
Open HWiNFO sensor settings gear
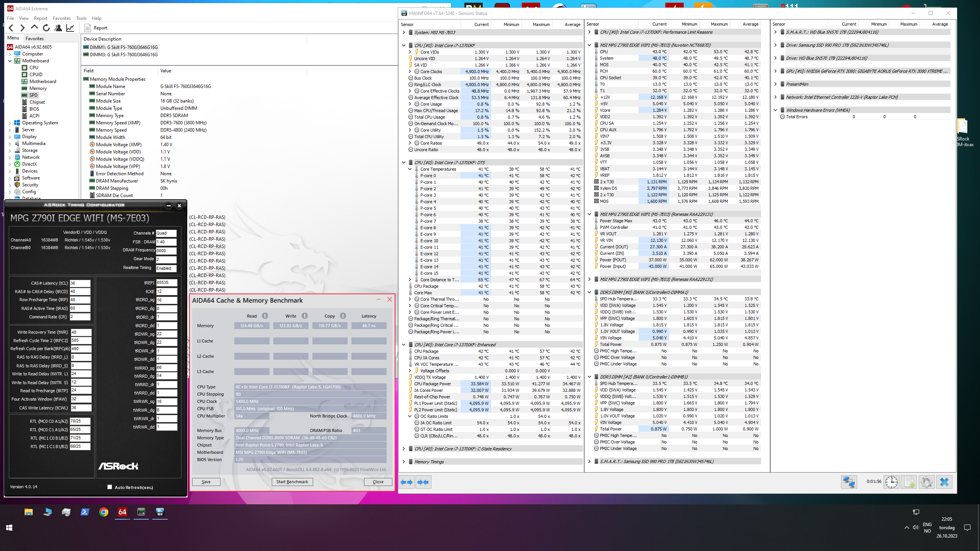[x=927, y=482]
